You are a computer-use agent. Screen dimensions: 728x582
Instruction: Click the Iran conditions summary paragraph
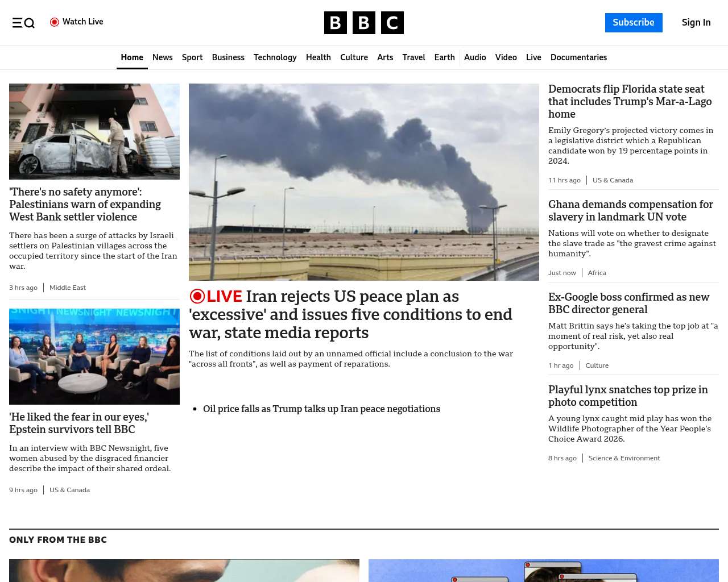[x=351, y=359]
